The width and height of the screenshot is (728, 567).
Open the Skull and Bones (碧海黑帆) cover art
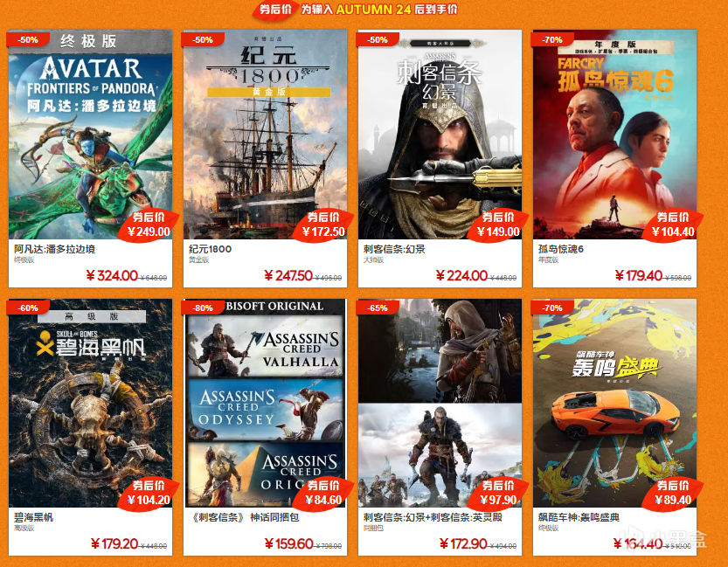tap(90, 403)
